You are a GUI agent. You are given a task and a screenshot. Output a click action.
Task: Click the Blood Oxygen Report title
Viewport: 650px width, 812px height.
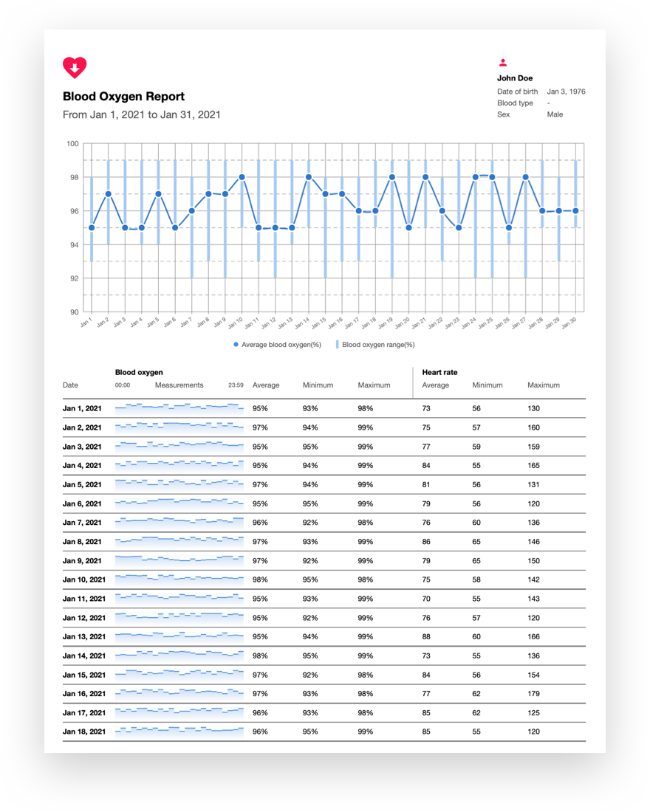pos(124,97)
